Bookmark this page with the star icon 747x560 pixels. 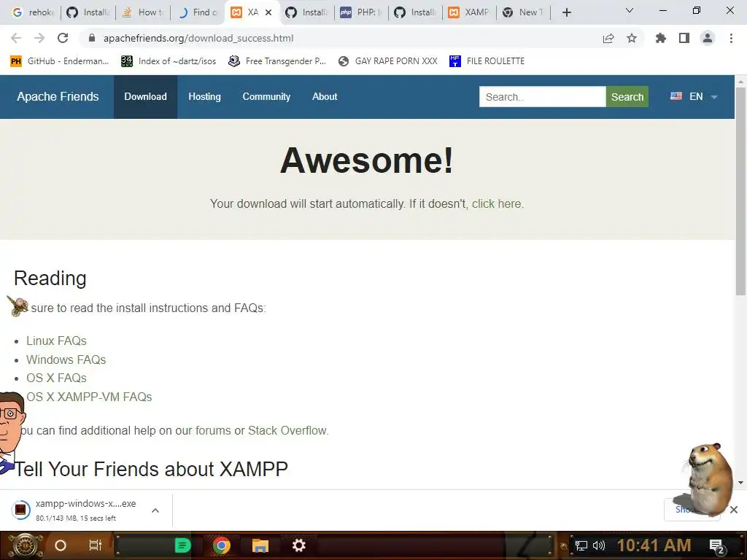[632, 38]
